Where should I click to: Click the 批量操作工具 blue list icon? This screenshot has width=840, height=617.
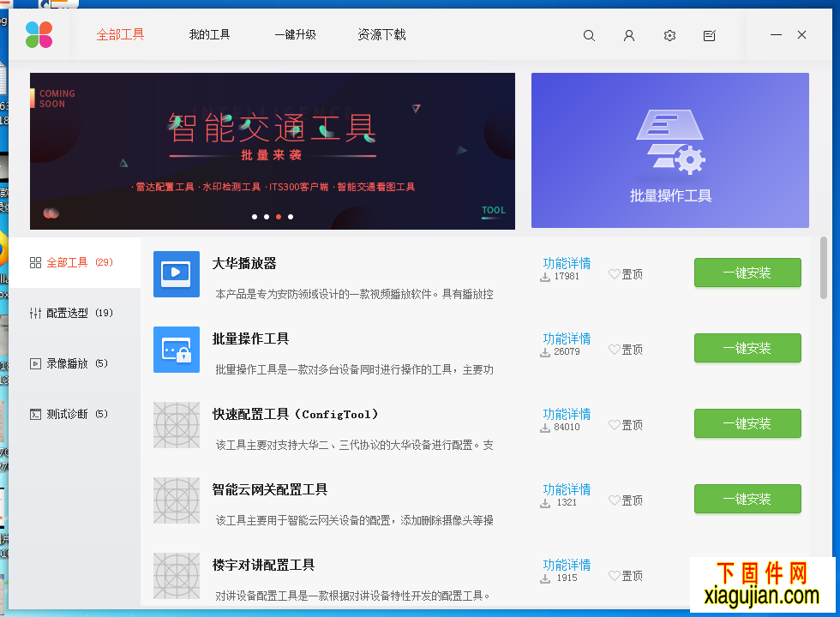click(177, 350)
